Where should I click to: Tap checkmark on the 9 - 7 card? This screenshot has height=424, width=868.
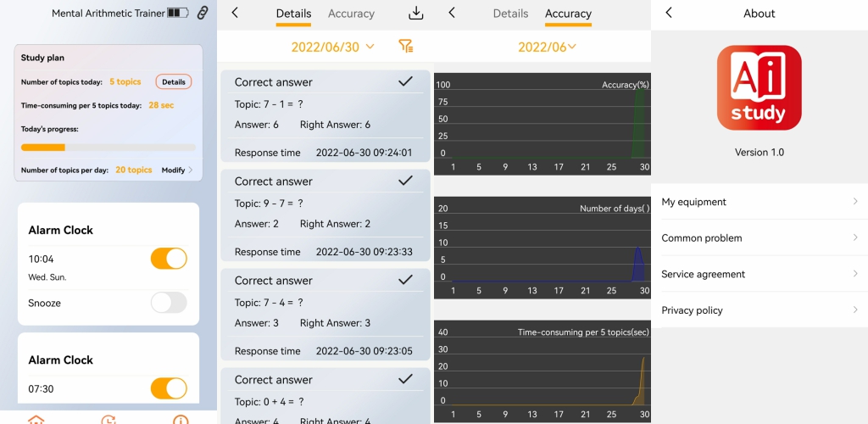405,181
